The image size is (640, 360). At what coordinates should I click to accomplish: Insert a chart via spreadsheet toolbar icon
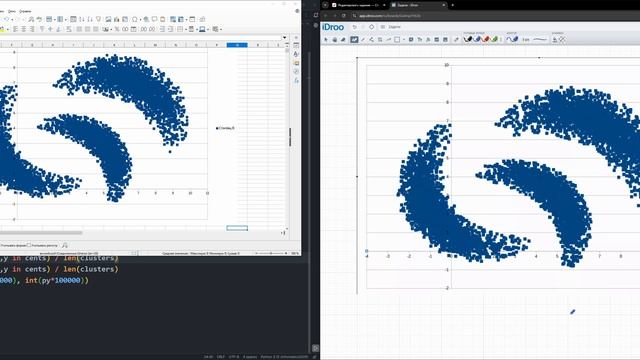point(116,19)
